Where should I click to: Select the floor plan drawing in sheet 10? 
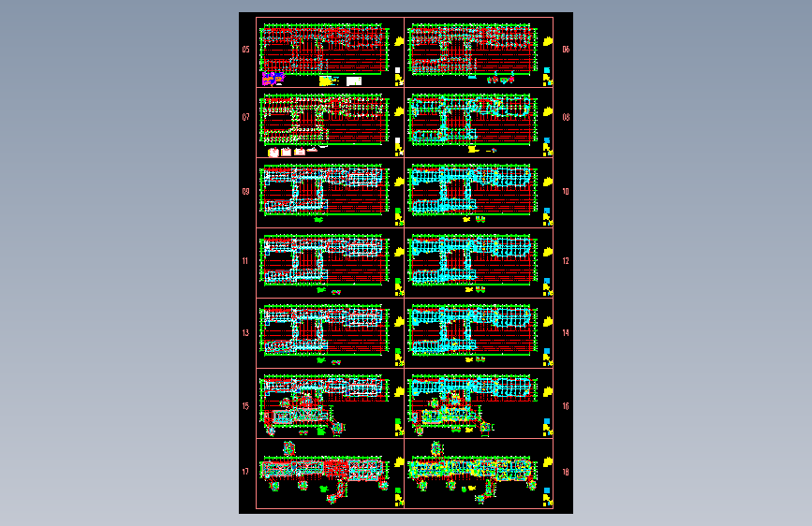(472, 189)
